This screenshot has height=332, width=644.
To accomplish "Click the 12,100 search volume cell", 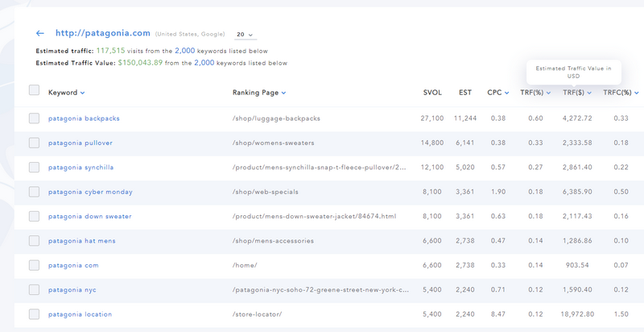I will pyautogui.click(x=432, y=168).
